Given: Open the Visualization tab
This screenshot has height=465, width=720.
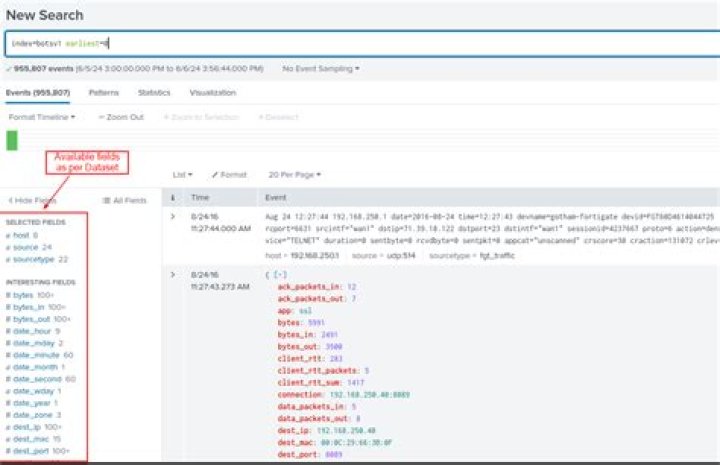Looking at the screenshot, I should point(213,93).
